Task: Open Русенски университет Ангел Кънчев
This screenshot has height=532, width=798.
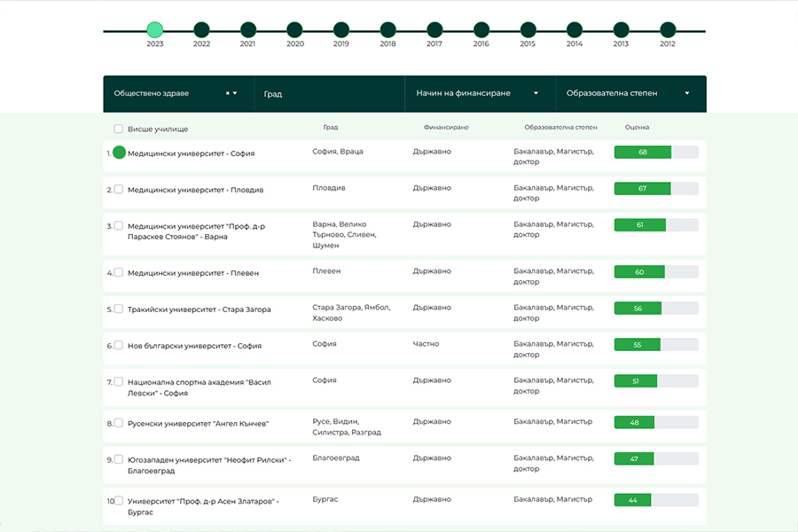Action: pyautogui.click(x=198, y=424)
